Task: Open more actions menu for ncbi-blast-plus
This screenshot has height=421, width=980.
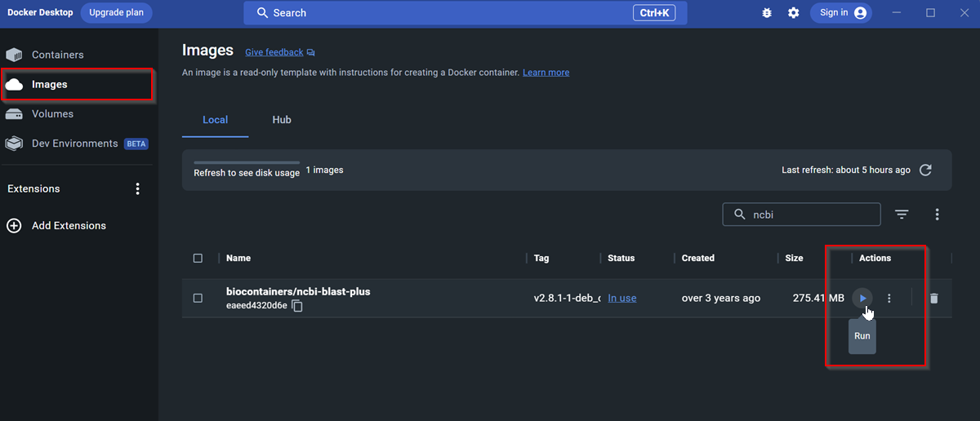Action: point(889,299)
